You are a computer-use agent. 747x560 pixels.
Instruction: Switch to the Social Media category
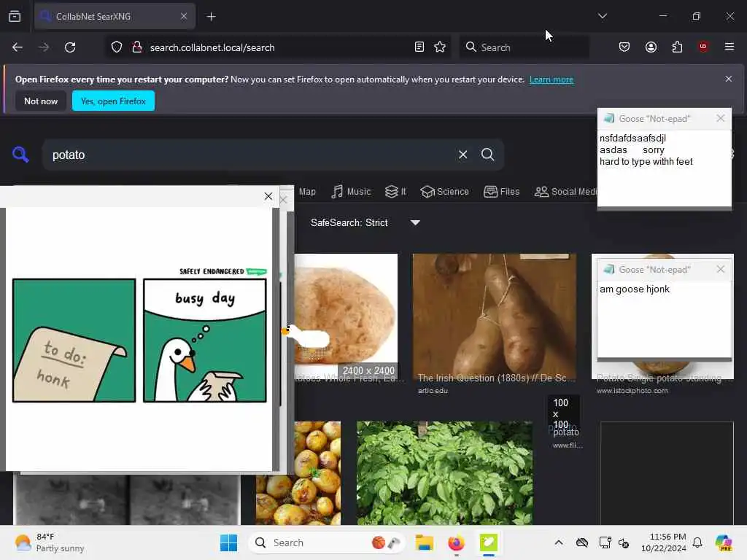click(x=565, y=192)
